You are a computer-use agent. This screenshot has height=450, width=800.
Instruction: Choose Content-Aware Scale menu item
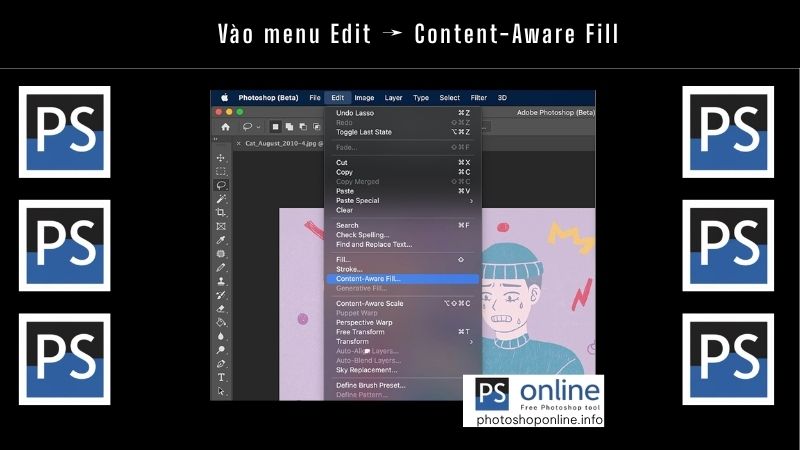pyautogui.click(x=403, y=304)
